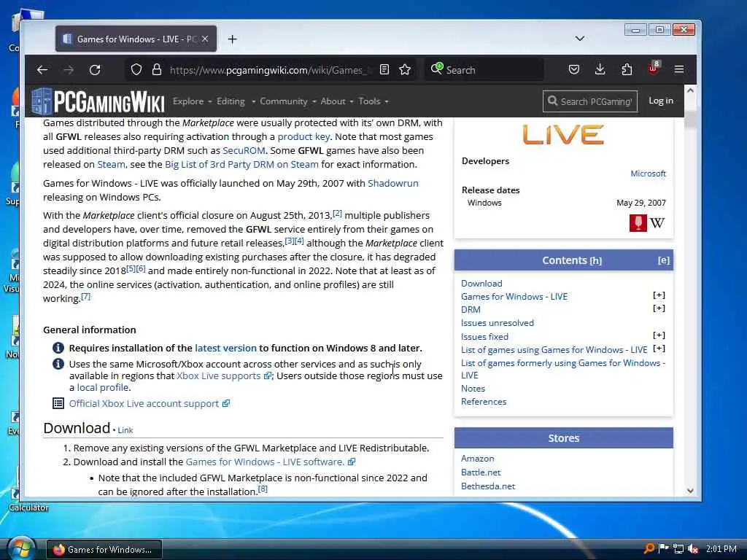This screenshot has width=747, height=560.
Task: Jump to Notes in the contents
Action: tap(473, 389)
